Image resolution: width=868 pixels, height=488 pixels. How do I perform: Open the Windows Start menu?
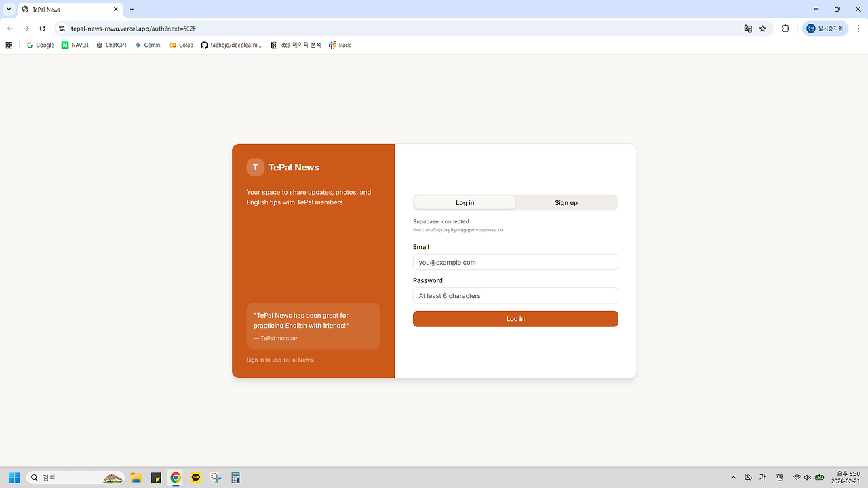[x=14, y=478]
